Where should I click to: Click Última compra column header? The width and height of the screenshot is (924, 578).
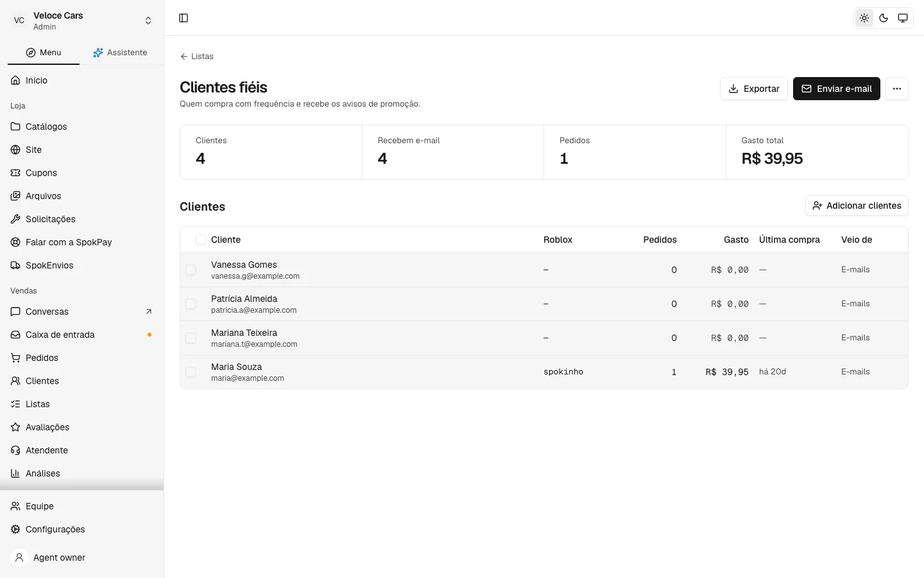click(x=789, y=240)
